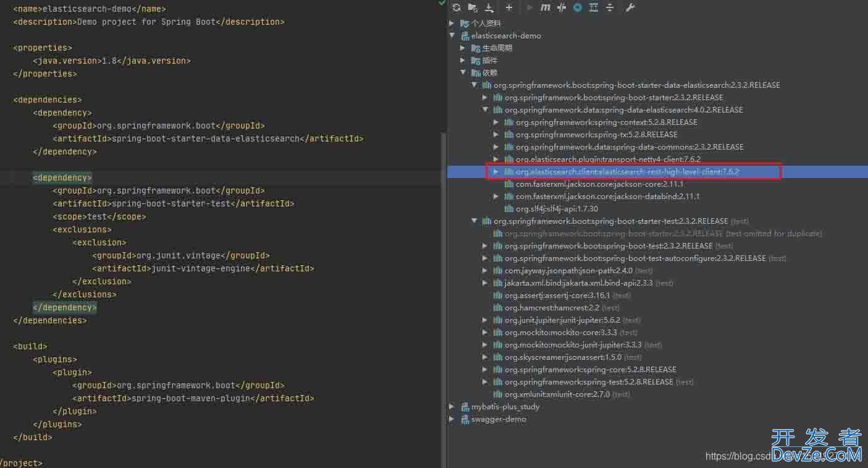868x468 pixels.
Task: Click library icon of assertj-core row
Action: tap(498, 295)
